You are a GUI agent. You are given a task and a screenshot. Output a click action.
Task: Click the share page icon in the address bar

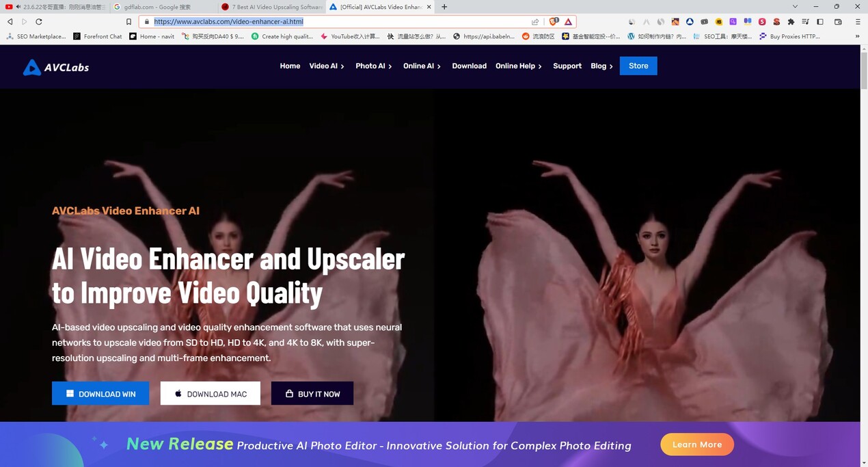point(535,21)
